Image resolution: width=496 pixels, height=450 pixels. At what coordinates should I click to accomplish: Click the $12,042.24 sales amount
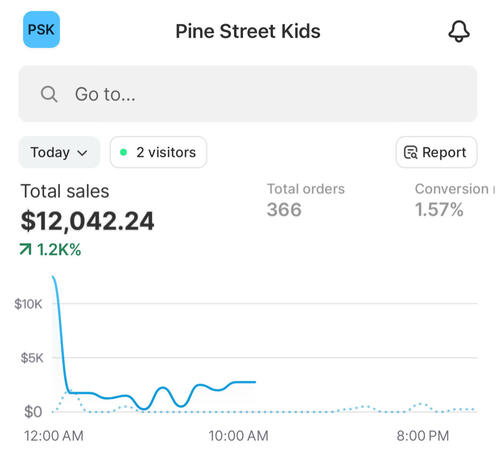(x=87, y=221)
